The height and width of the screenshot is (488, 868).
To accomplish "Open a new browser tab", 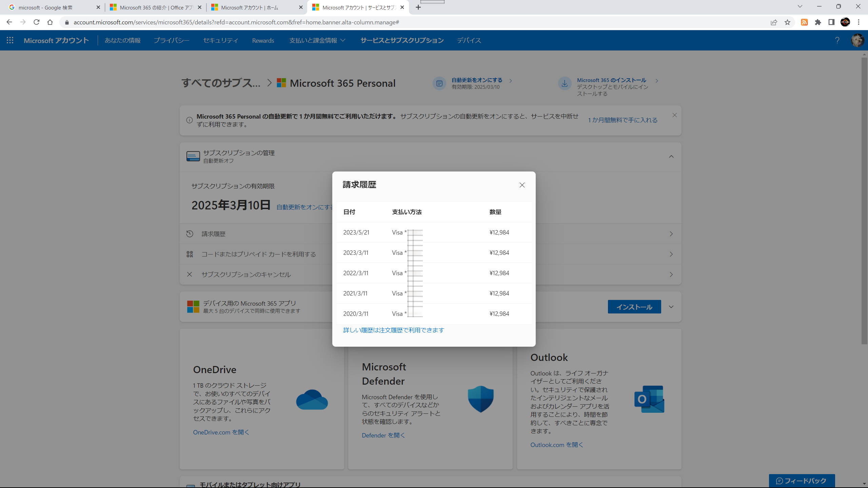I will [418, 7].
